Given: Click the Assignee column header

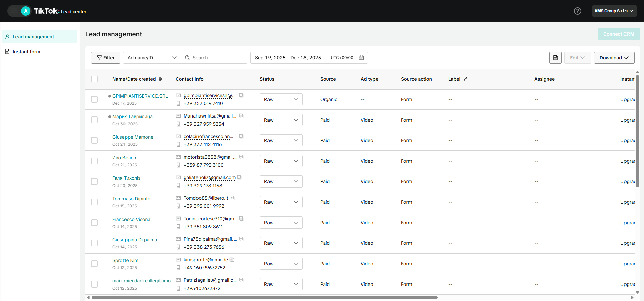Looking at the screenshot, I should tap(544, 79).
